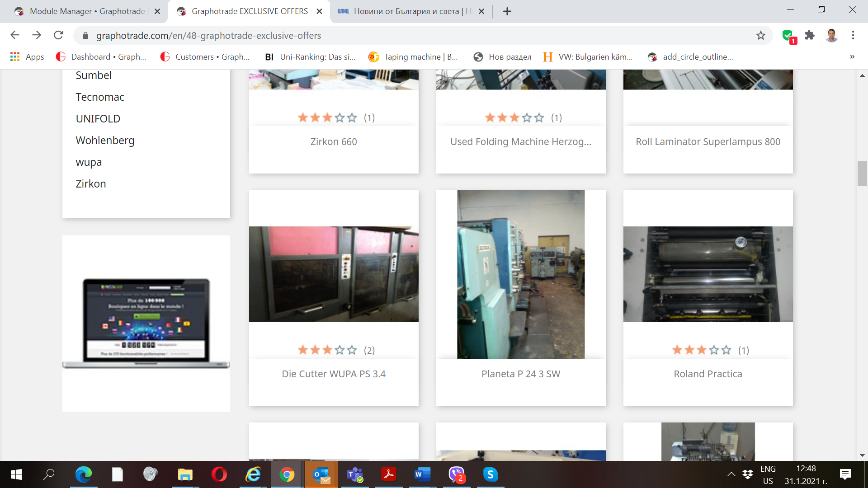Open Customers • Graph... bookmark
The width and height of the screenshot is (868, 488).
pyautogui.click(x=205, y=57)
